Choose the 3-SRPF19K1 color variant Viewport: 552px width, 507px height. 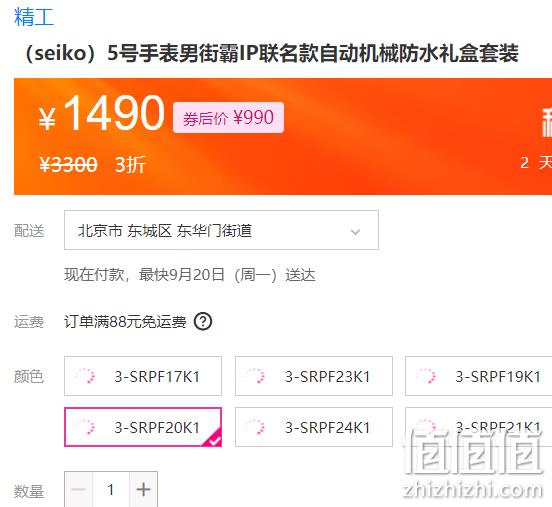(x=478, y=376)
